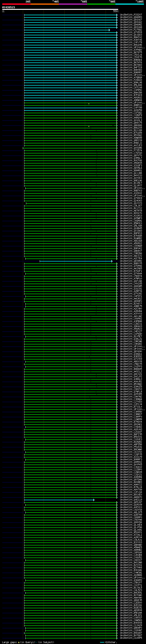Image resolution: width=146 pixels, height=644 pixels.
Task: Click the UniRef100_B8AT02 label
Action: click(x=131, y=37)
